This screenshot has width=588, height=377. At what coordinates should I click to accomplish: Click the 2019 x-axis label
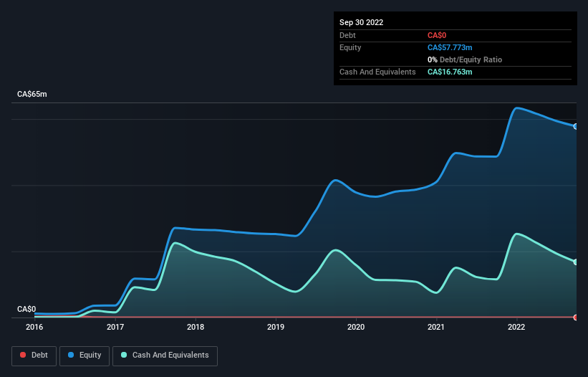click(x=276, y=327)
